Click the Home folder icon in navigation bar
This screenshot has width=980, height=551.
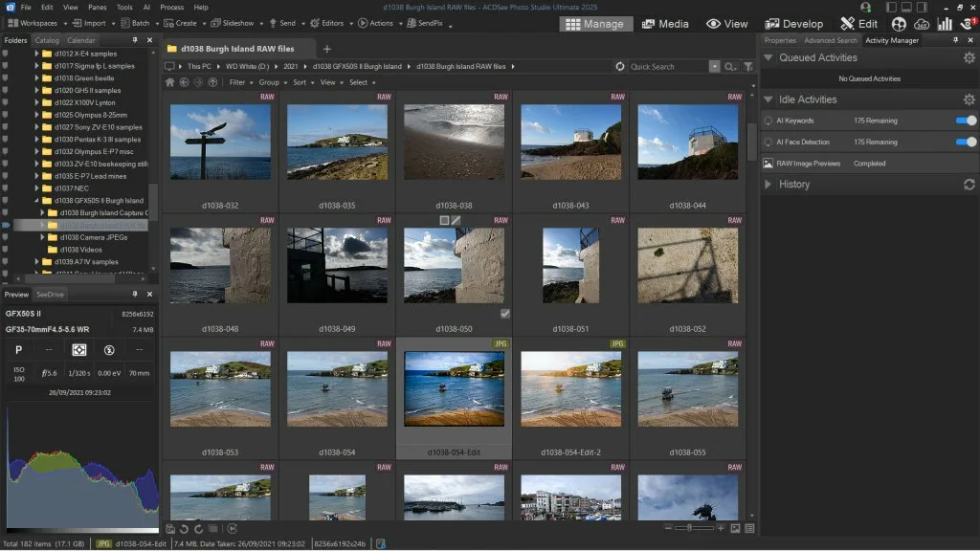click(x=170, y=82)
